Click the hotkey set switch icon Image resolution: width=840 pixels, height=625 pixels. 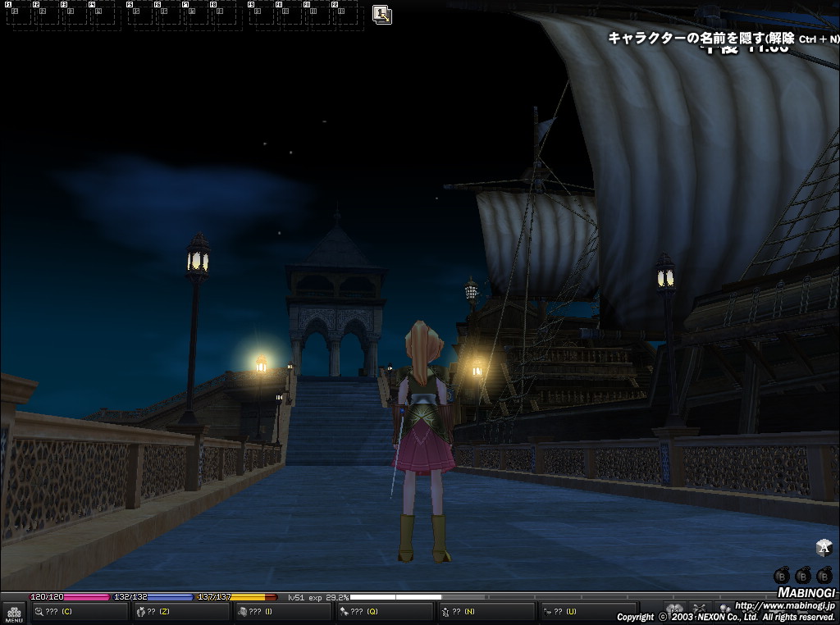pyautogui.click(x=382, y=15)
